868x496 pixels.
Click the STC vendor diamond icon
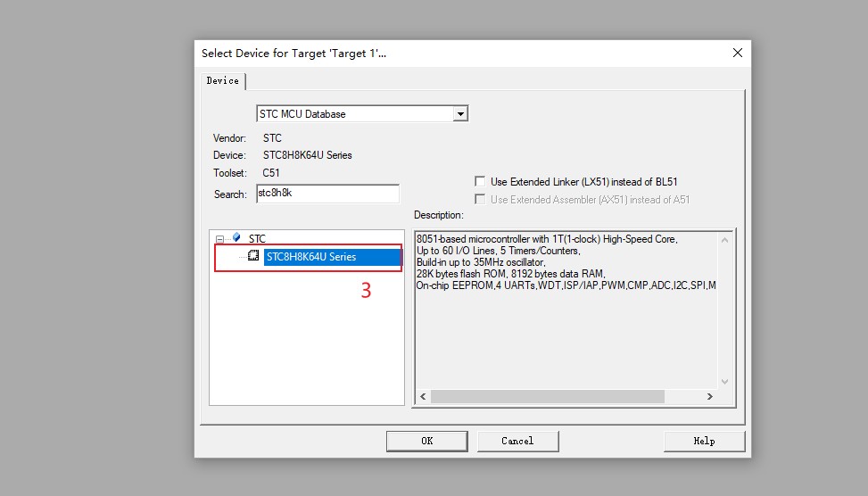click(236, 237)
